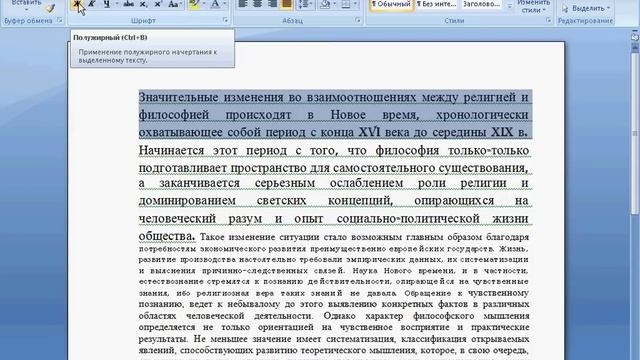The height and width of the screenshot is (360, 640).
Task: Open the Выделить dropdown
Action: point(585,8)
